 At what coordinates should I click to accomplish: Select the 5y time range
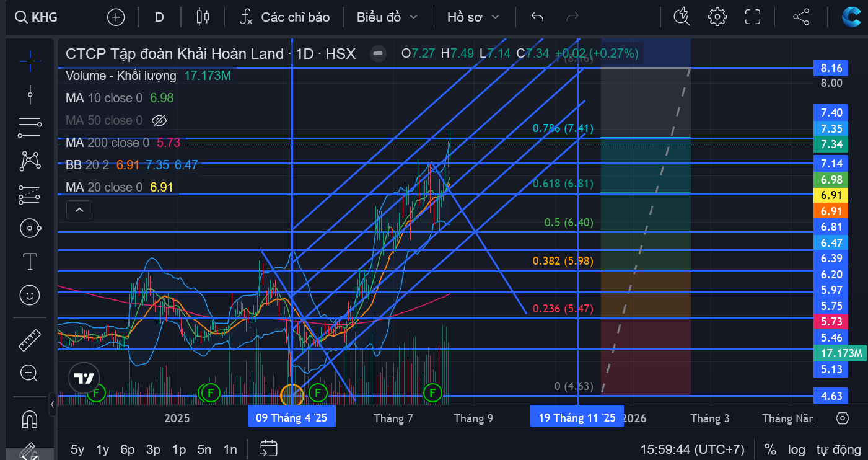pos(77,449)
